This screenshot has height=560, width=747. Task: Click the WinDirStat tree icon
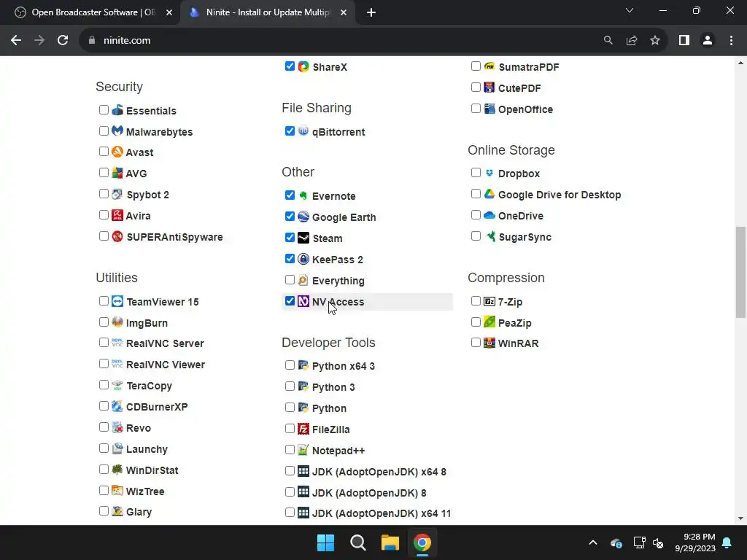(x=117, y=470)
